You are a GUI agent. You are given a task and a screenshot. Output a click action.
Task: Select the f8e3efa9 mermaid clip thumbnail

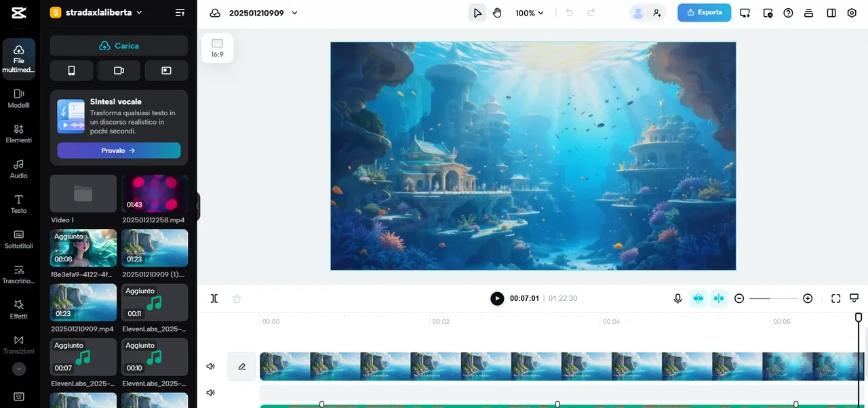click(x=83, y=248)
